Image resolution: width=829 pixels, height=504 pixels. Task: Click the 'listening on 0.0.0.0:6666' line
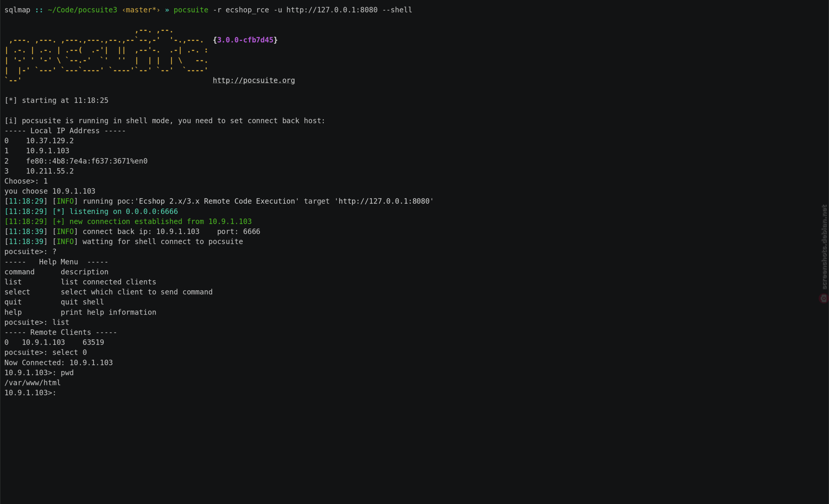tap(91, 211)
